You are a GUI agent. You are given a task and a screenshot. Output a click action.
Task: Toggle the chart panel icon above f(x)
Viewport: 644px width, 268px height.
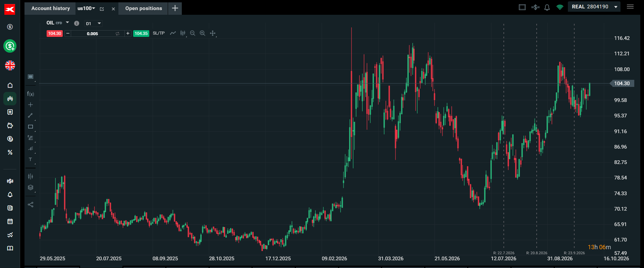click(x=31, y=77)
